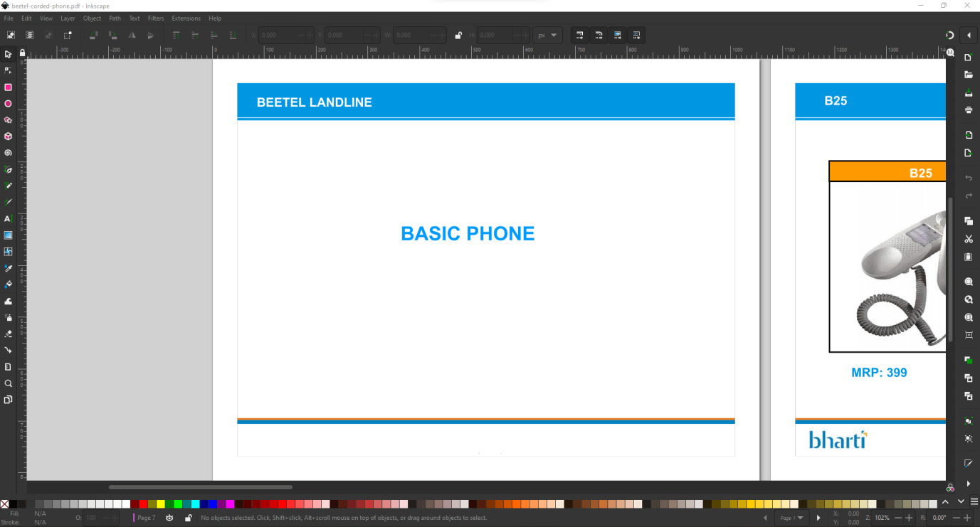Toggle guide lock at ruler corner
The width and height of the screenshot is (980, 527).
[22, 53]
